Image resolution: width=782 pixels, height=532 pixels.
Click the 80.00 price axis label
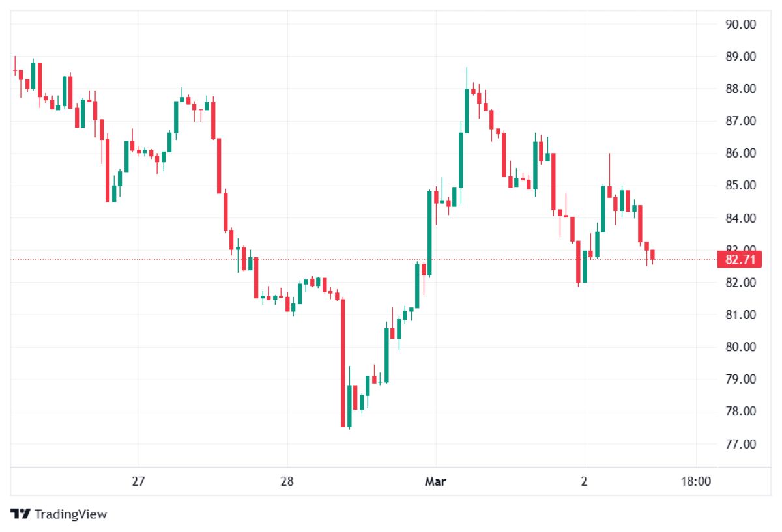coord(740,347)
